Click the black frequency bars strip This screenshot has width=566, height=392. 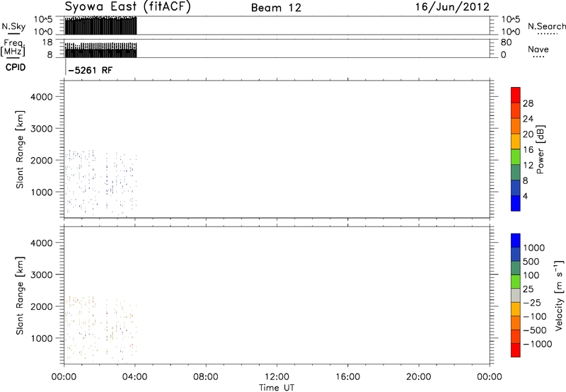click(100, 50)
